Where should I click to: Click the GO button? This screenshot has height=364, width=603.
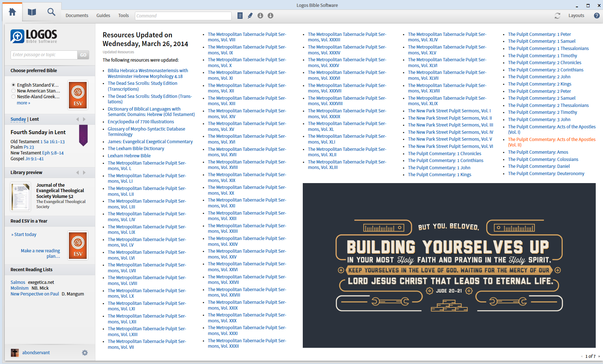click(x=83, y=55)
